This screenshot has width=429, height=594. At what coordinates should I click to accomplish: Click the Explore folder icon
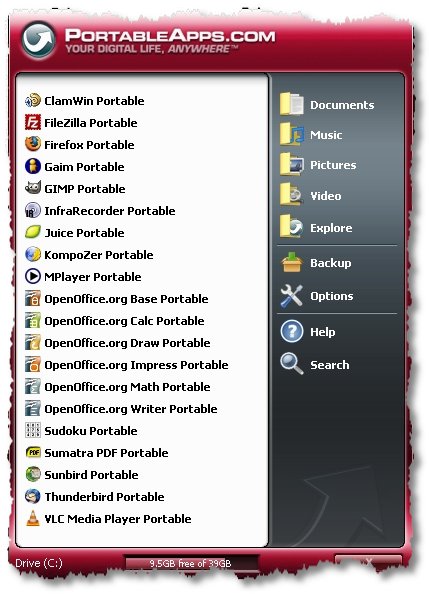tap(291, 227)
